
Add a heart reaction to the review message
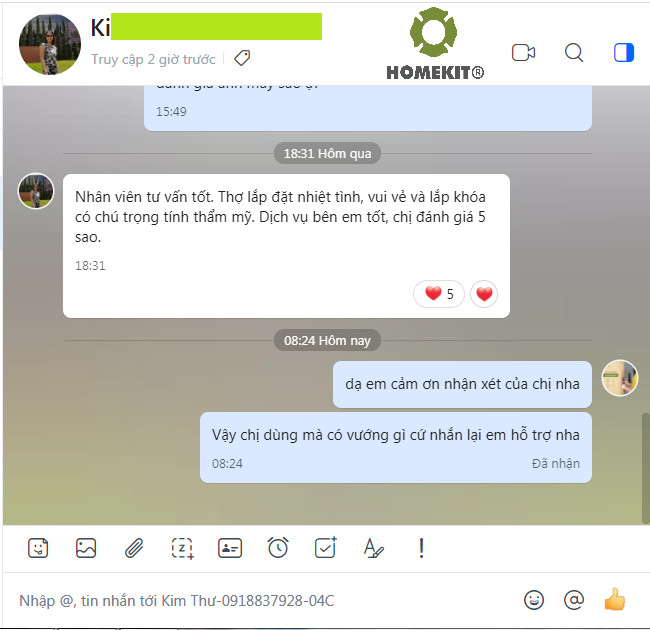click(484, 294)
